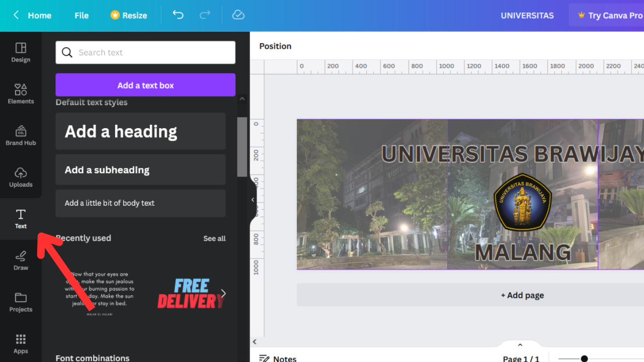The height and width of the screenshot is (362, 644).
Task: Open the Design sidebar tab
Action: click(x=21, y=52)
